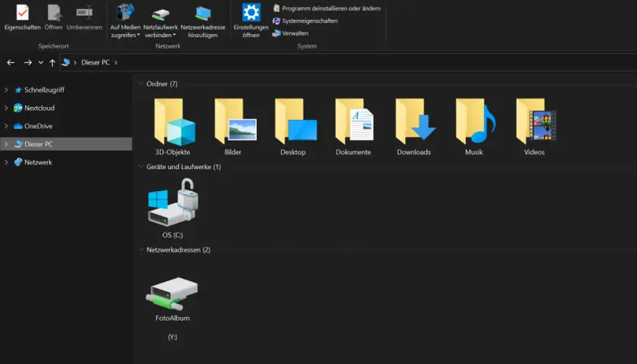Go up one level arrow
Viewport: 637px width, 364px height.
click(x=52, y=62)
